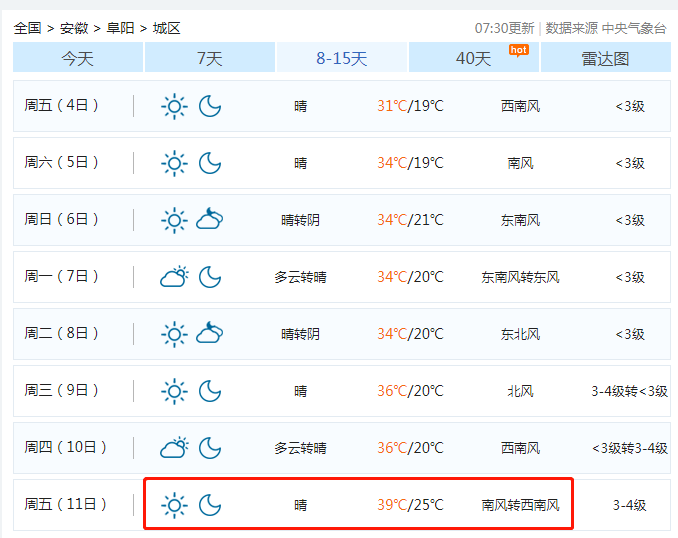
Task: Click the temperature 36℃/20℃ on 周三 row
Action: coord(410,391)
